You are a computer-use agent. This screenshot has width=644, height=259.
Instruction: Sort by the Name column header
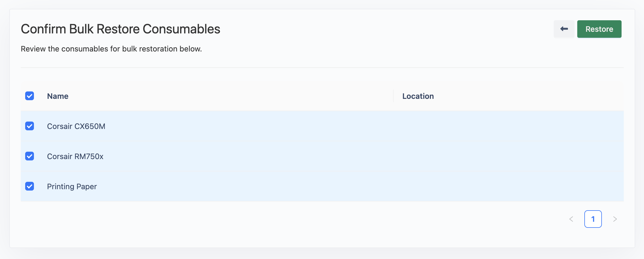(x=58, y=96)
